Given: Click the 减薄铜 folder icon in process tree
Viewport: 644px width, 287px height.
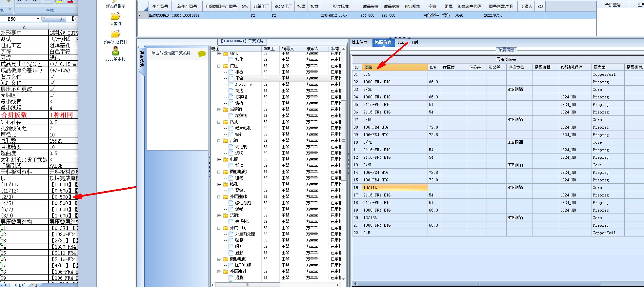Looking at the screenshot, I should 226,109.
